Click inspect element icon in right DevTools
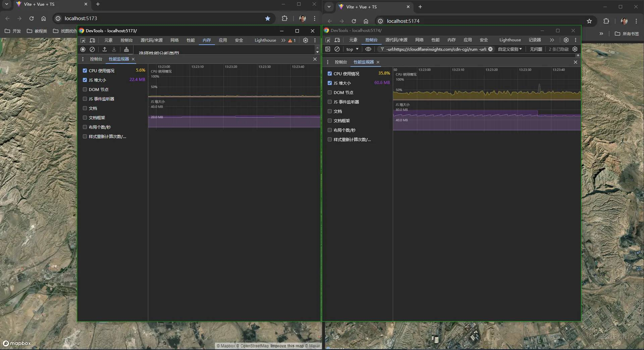This screenshot has width=644, height=350. [x=328, y=40]
